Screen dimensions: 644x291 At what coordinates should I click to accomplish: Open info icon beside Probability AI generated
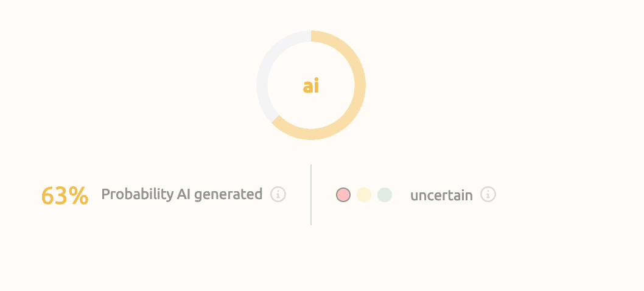click(x=278, y=194)
